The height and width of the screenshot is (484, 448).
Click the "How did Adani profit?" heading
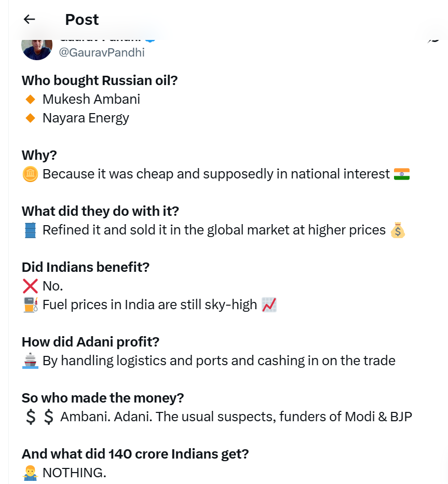[x=90, y=342]
